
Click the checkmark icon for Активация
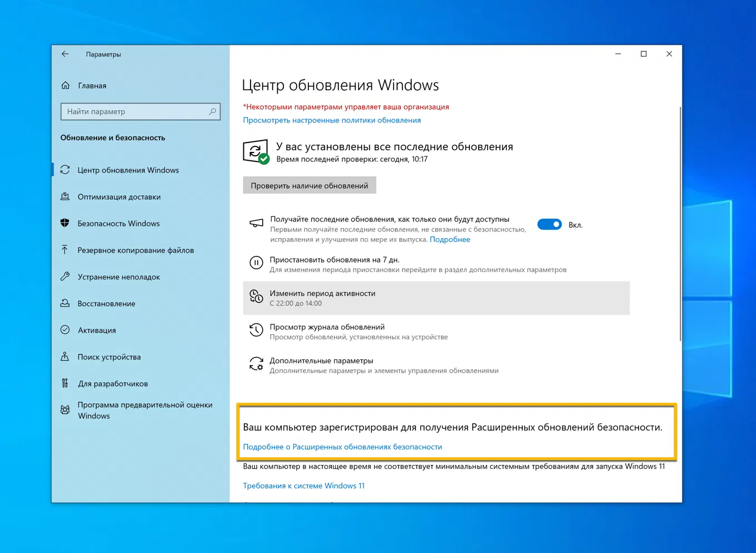tap(65, 330)
